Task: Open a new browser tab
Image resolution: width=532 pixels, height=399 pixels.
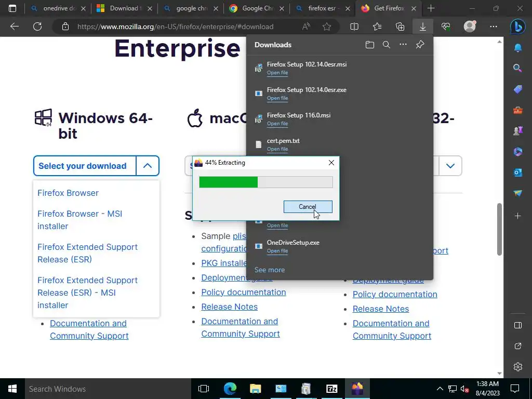Action: pos(431,8)
